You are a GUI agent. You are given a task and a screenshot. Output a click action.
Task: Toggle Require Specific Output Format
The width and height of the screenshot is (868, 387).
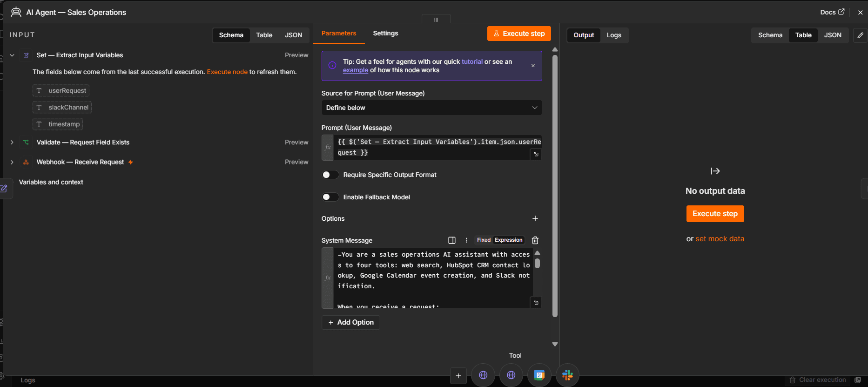pyautogui.click(x=330, y=175)
